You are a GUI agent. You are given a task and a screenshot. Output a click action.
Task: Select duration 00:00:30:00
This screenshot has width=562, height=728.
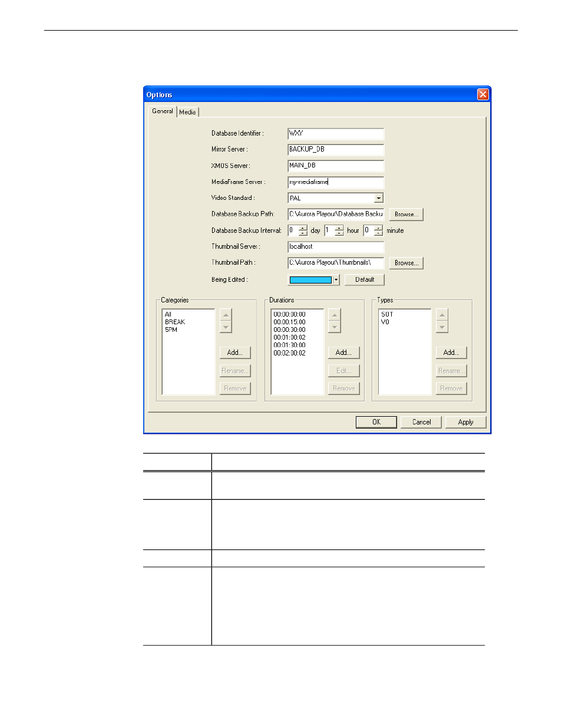pyautogui.click(x=289, y=330)
